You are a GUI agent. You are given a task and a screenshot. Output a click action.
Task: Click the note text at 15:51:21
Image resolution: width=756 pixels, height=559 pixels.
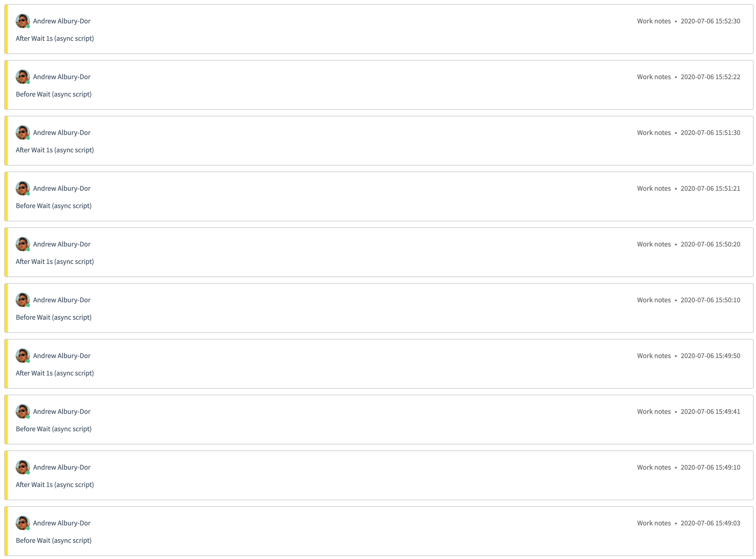point(54,206)
